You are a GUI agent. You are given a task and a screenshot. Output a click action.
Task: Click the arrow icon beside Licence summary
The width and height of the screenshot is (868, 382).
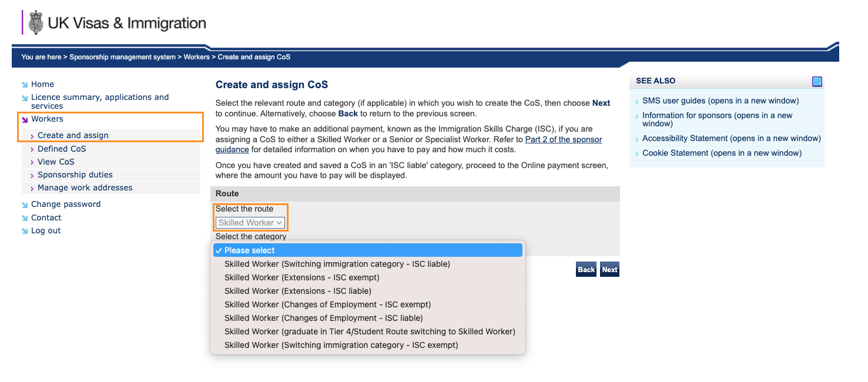[25, 98]
